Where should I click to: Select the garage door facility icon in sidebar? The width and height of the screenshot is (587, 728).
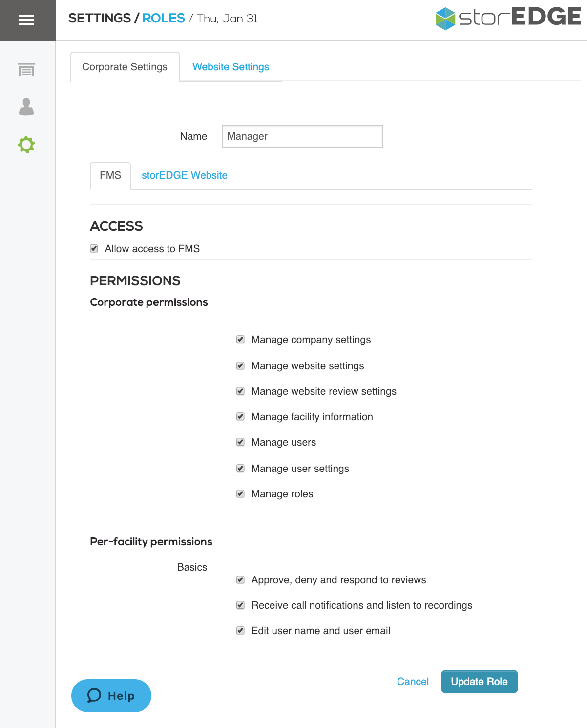(x=27, y=70)
